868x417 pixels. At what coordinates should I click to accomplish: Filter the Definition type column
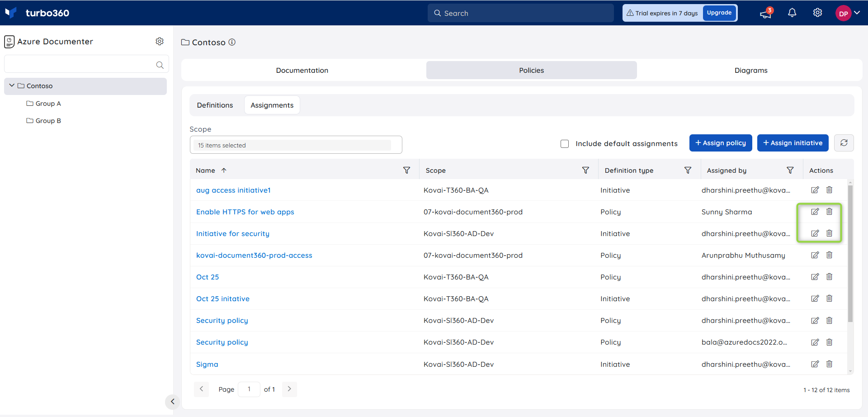pyautogui.click(x=688, y=170)
